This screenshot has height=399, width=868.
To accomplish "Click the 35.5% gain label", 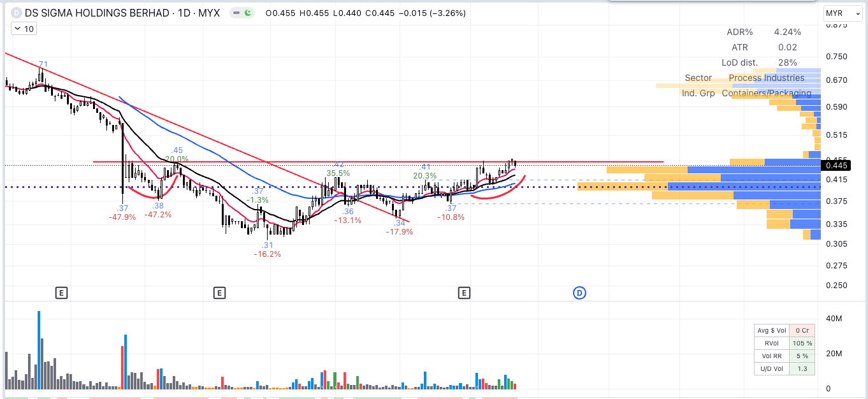I will [x=338, y=173].
